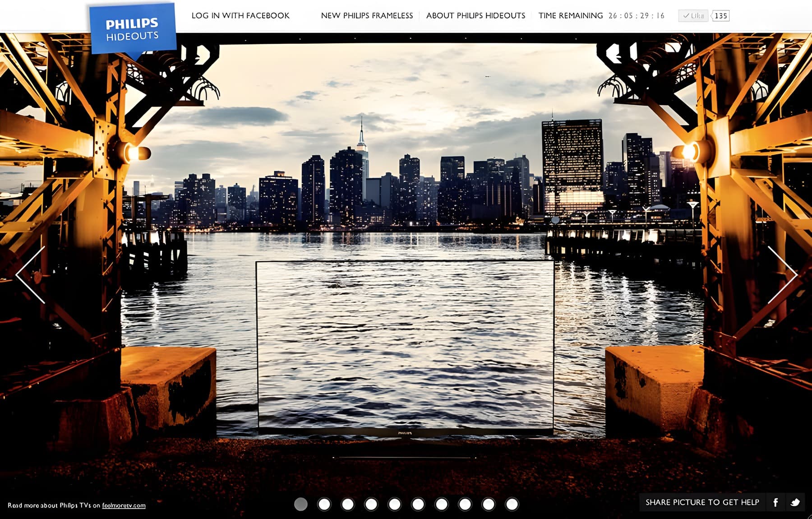The width and height of the screenshot is (812, 519).
Task: Select the fifth pagination dot
Action: click(395, 504)
